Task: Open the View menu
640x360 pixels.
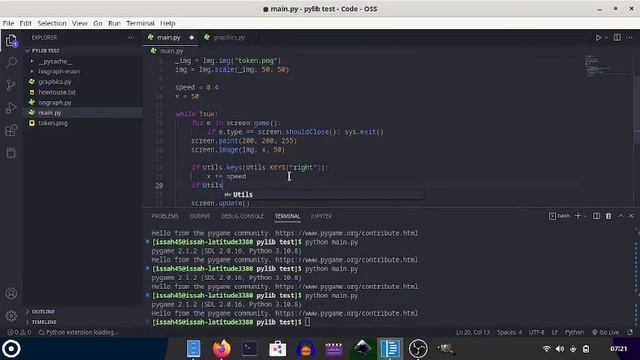Action: tap(80, 23)
